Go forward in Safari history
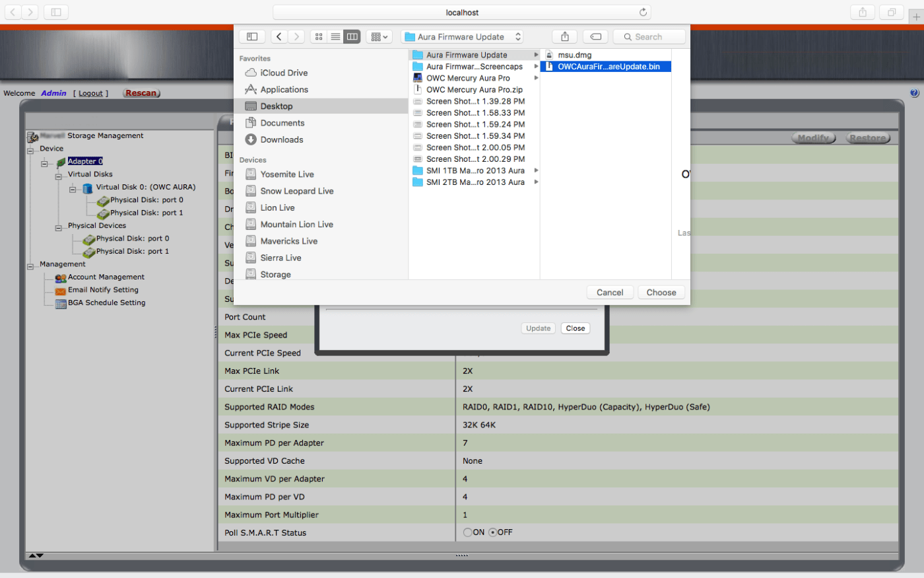 pos(30,13)
